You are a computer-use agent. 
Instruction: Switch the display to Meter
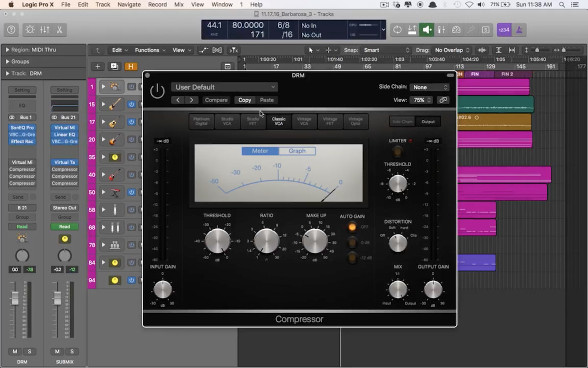(x=260, y=151)
